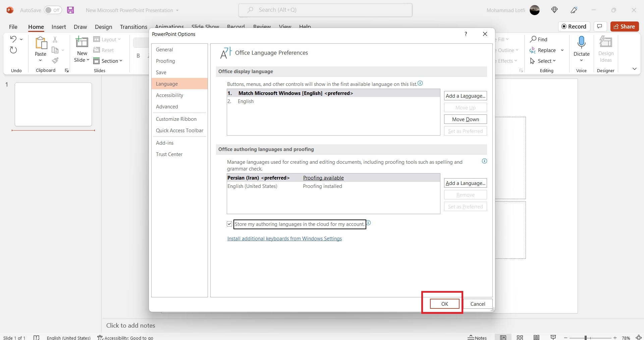Switch to the Transitions tab
644x340 pixels.
coord(133,27)
